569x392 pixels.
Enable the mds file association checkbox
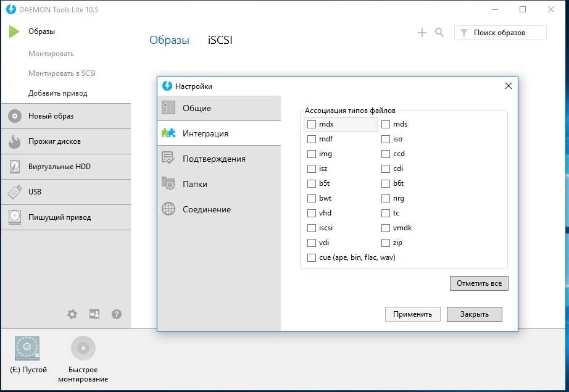click(x=385, y=125)
